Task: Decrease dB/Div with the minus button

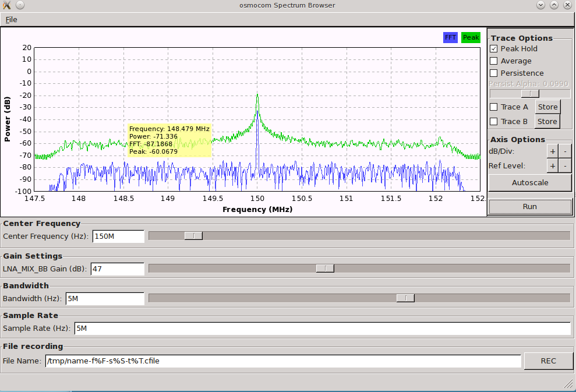Action: 565,151
